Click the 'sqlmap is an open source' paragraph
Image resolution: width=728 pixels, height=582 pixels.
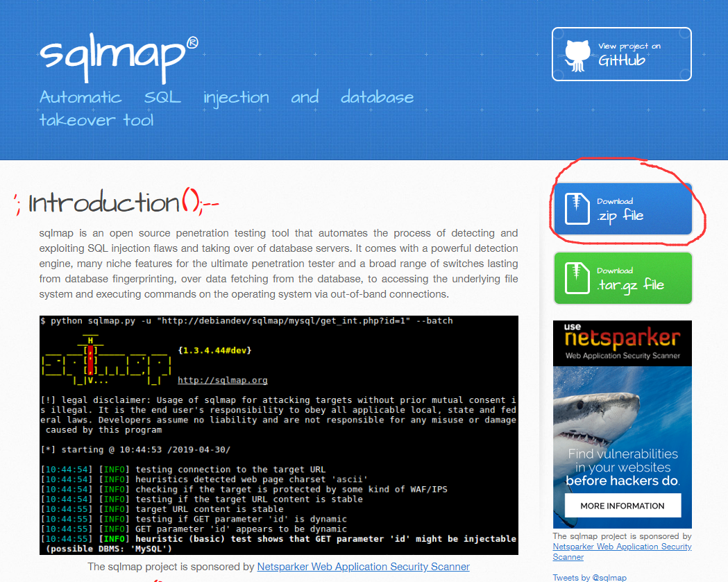point(278,263)
